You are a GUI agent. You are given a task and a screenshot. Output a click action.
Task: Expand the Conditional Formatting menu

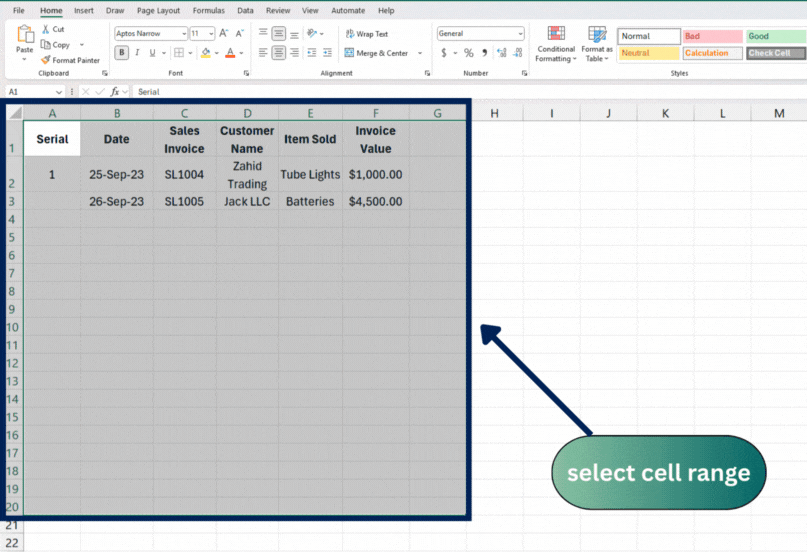coord(556,45)
